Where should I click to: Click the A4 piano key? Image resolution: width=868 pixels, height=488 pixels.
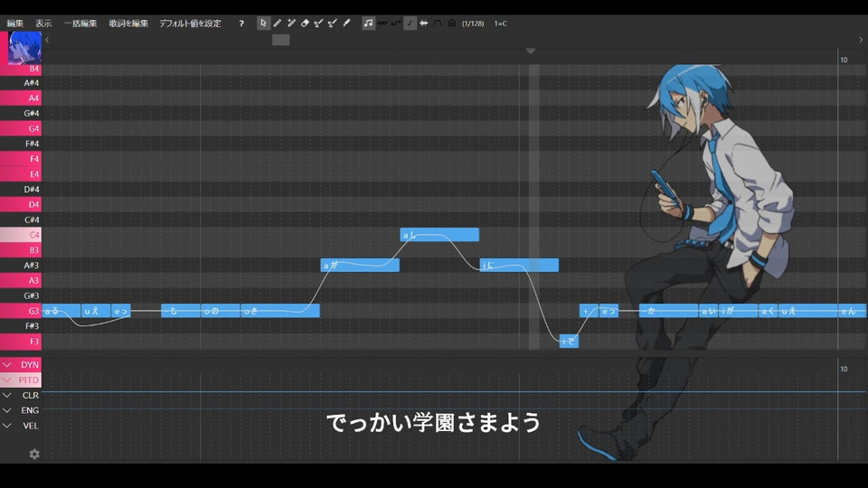click(21, 98)
